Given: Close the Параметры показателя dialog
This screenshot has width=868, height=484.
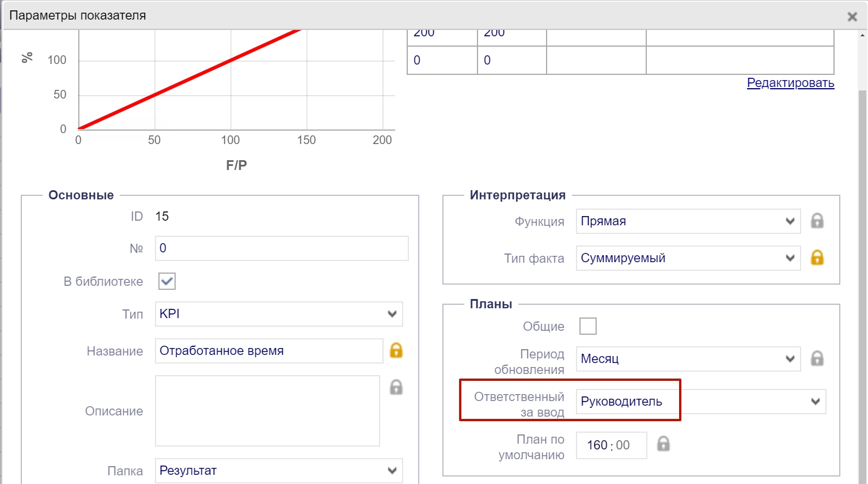Looking at the screenshot, I should [852, 17].
